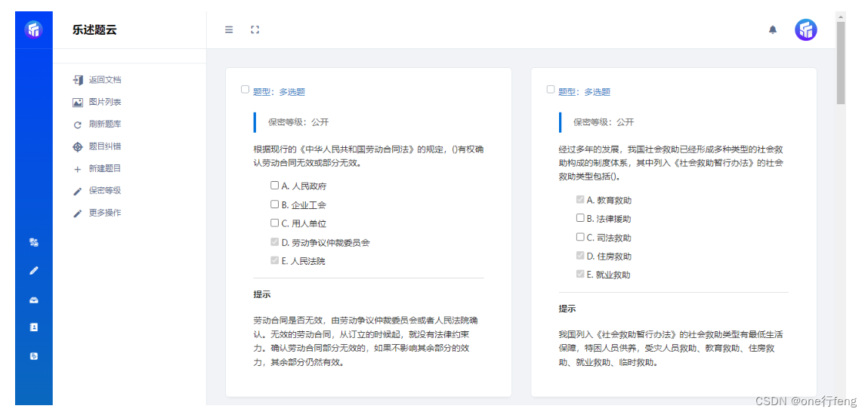Enter fullscreen with the expand icon
Screen dimensions: 868x415
(x=255, y=30)
